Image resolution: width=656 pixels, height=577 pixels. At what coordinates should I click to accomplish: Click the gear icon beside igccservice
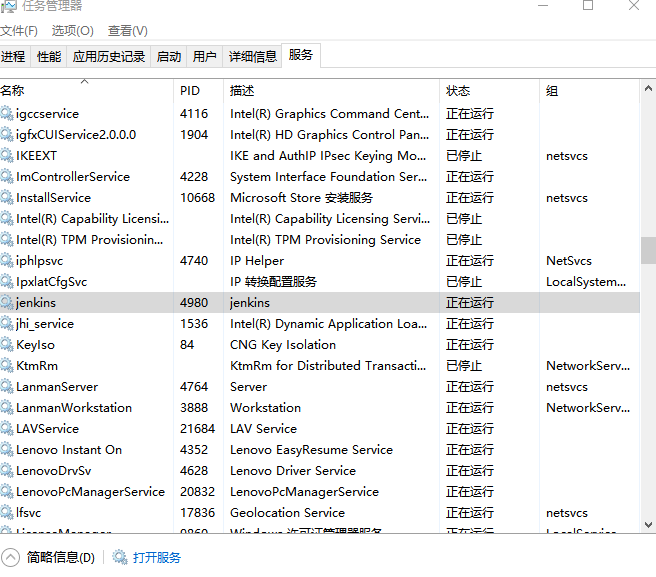pos(7,113)
